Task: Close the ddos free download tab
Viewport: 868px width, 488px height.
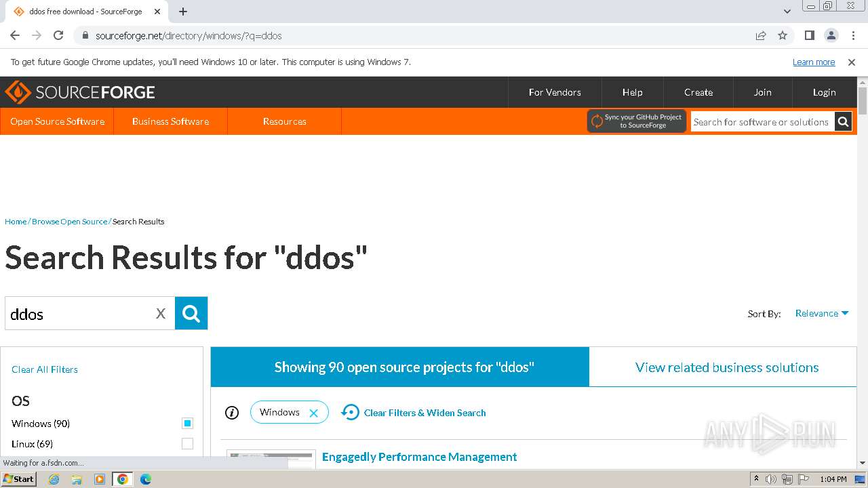Action: 157,12
